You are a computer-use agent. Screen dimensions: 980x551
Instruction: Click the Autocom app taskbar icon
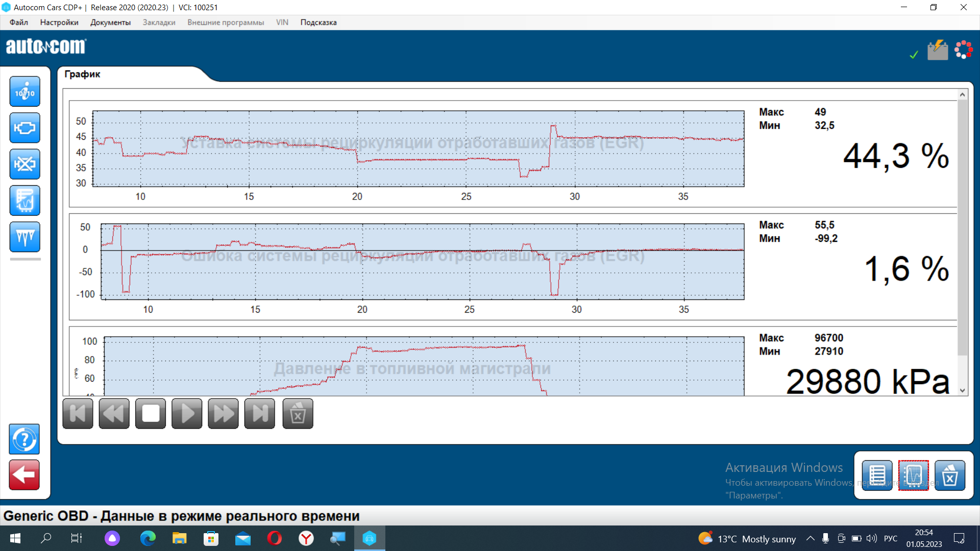coord(370,538)
